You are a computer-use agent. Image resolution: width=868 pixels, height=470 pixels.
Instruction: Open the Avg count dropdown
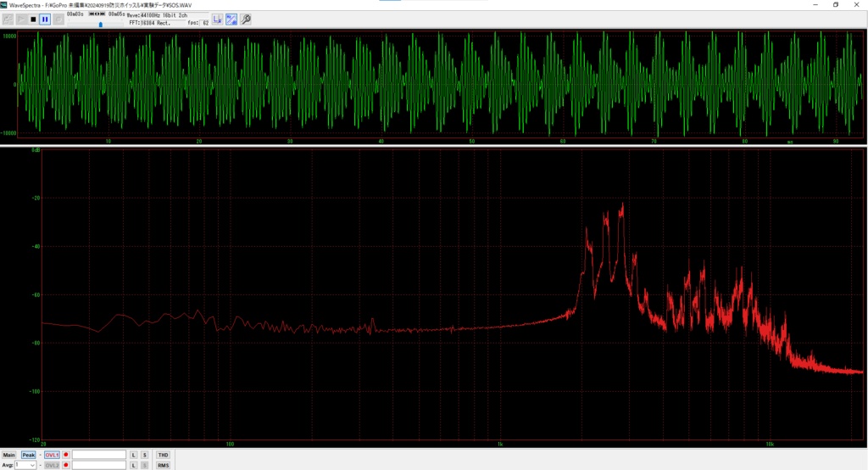[x=25, y=465]
